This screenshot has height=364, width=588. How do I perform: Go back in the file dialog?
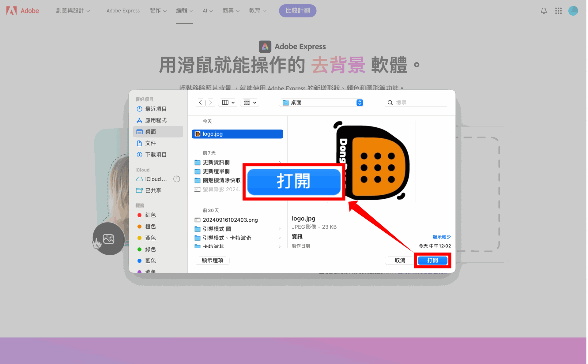(200, 103)
